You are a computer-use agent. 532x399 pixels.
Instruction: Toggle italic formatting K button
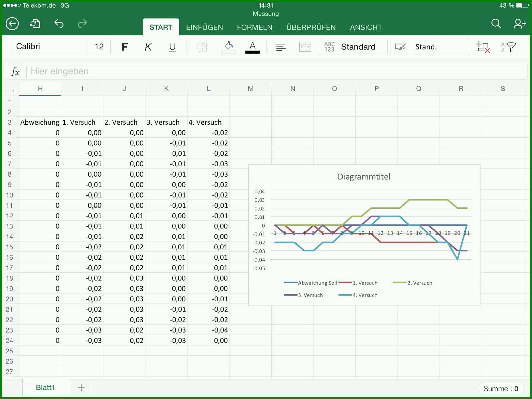pyautogui.click(x=148, y=47)
